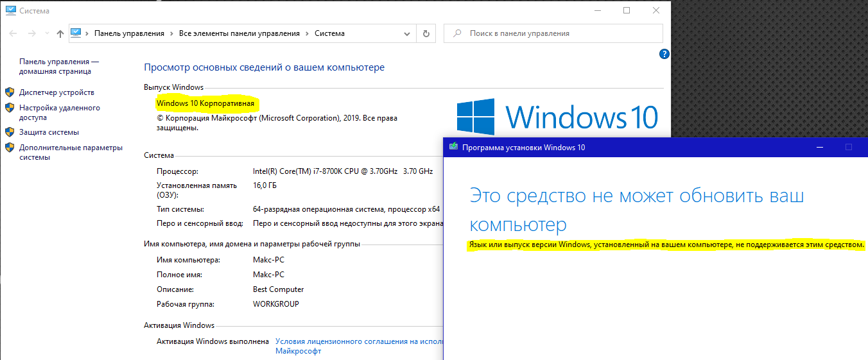Expand arrow after 'Панель управления' breadcrumb

pos(172,33)
